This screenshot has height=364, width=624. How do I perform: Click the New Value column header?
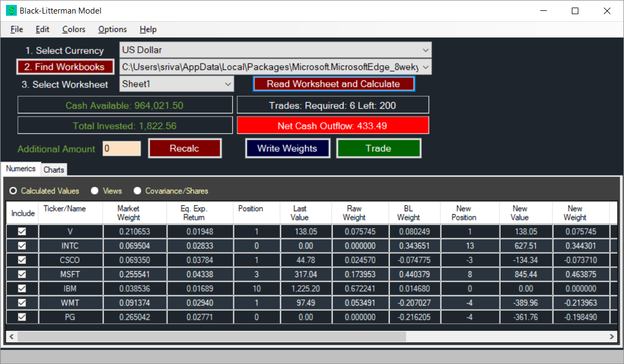pos(526,213)
